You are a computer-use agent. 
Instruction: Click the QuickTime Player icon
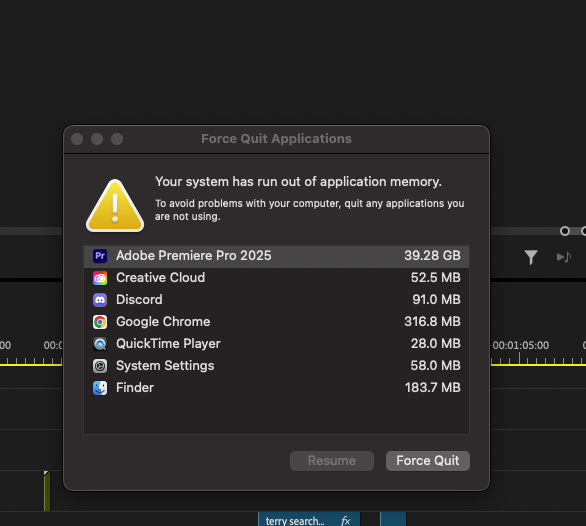click(100, 344)
